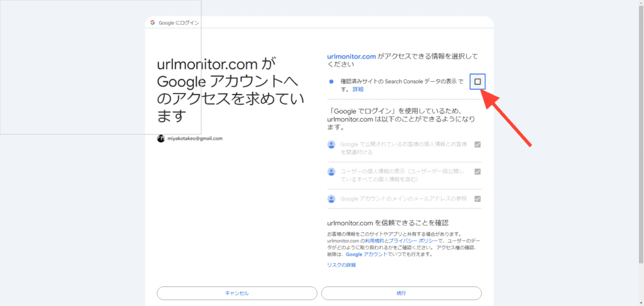Image resolution: width=644 pixels, height=306 pixels.
Task: Toggle the greyed checkbox for ユーザーの個人情報の表示
Action: click(477, 171)
